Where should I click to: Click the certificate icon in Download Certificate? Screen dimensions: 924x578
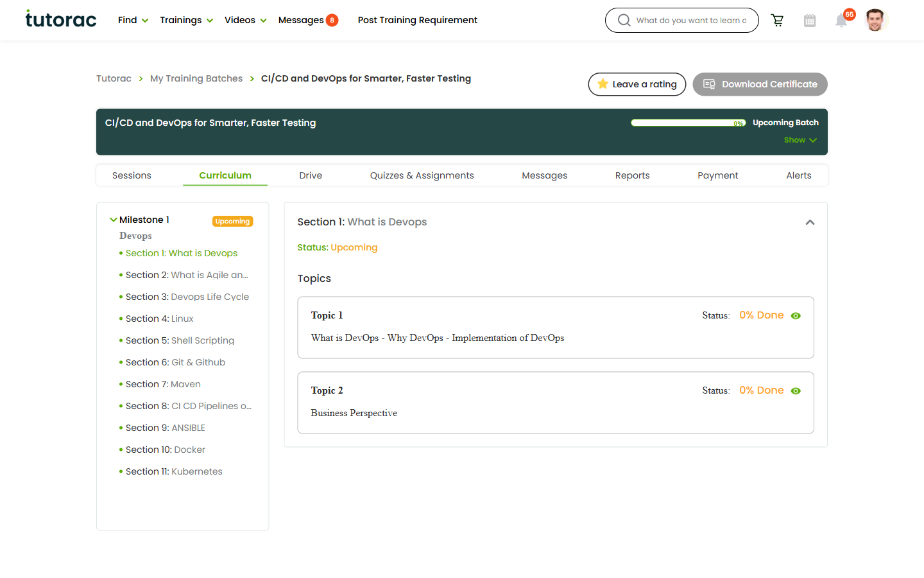click(x=709, y=84)
